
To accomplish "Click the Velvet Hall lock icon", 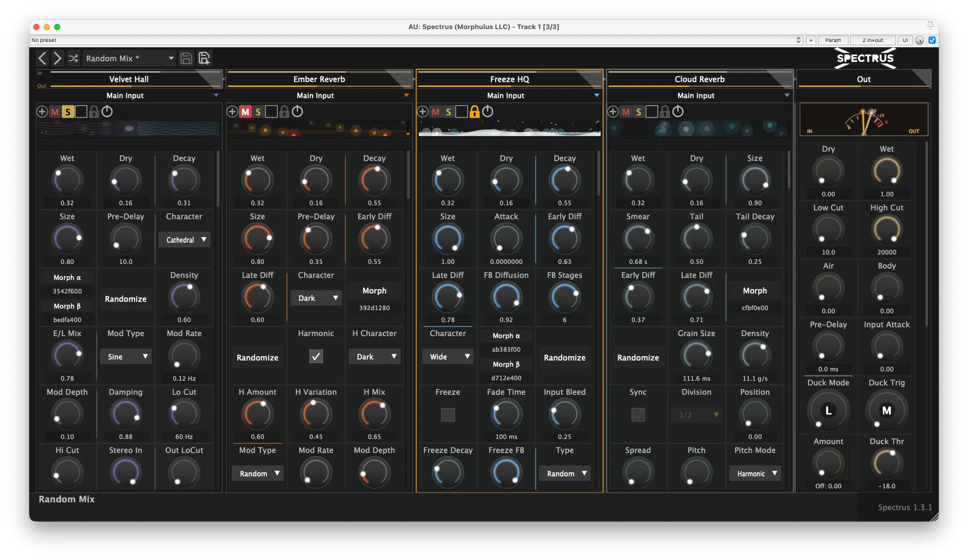I will [x=94, y=111].
